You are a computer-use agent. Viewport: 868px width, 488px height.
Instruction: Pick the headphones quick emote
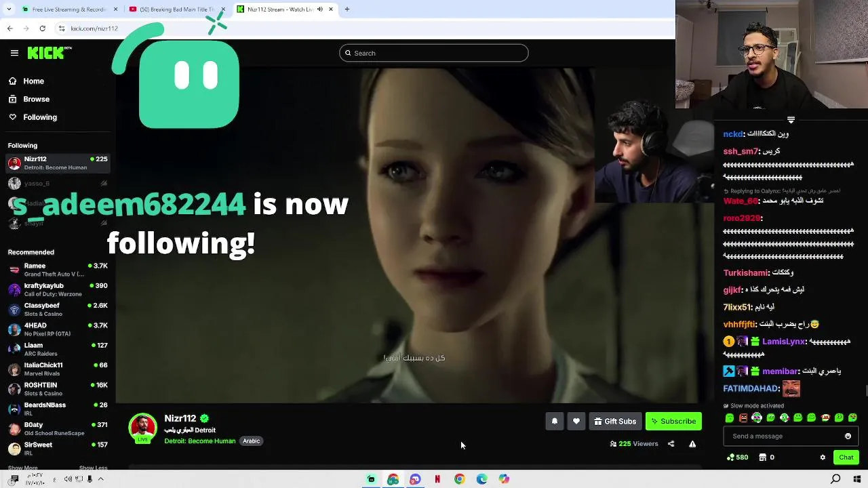757,418
